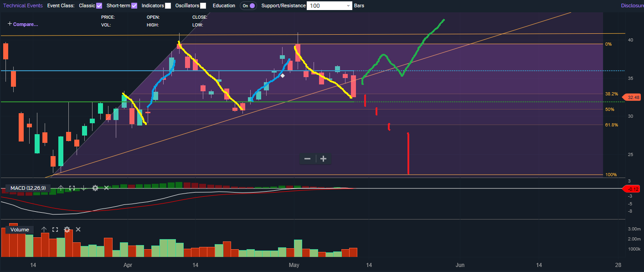Enable the Oscillators checkbox
The image size is (644, 272).
(203, 6)
